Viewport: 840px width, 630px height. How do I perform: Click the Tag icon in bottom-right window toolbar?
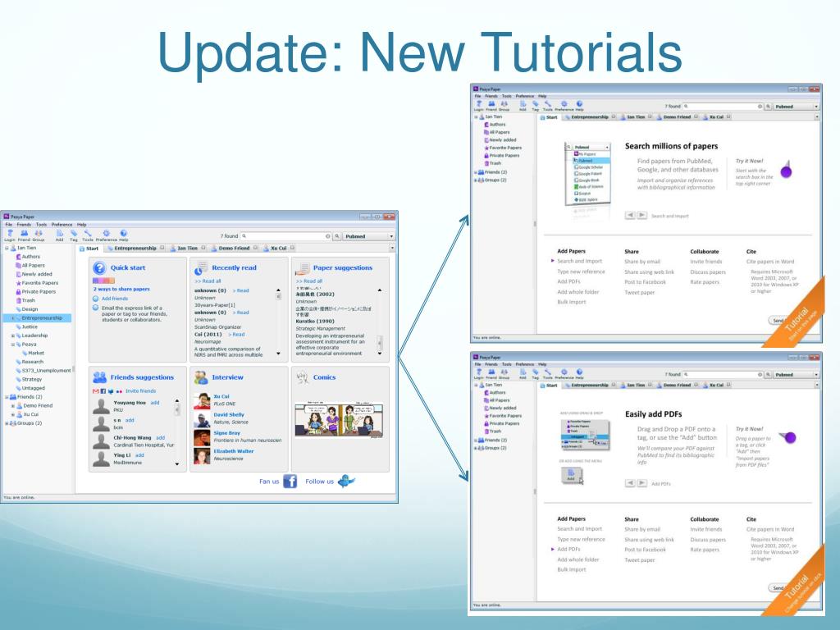[x=535, y=373]
